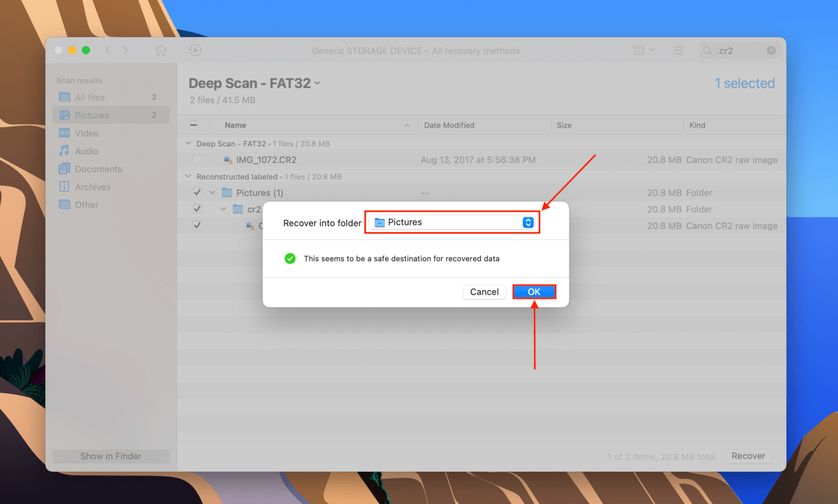Check the IMG_1072.CR2 checkbox
The height and width of the screenshot is (504, 838).
[x=197, y=160]
